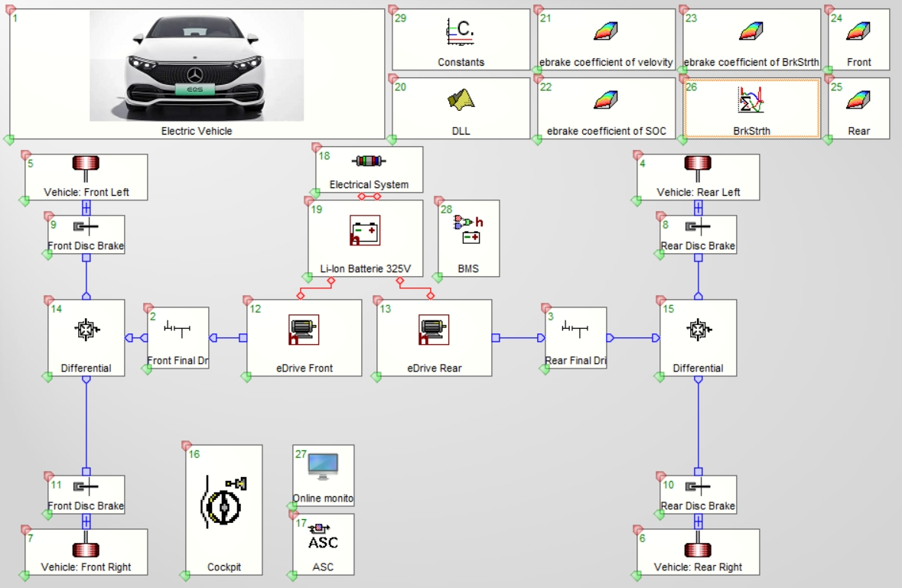The image size is (902, 588).
Task: Click the Constants block icon
Action: 461,31
